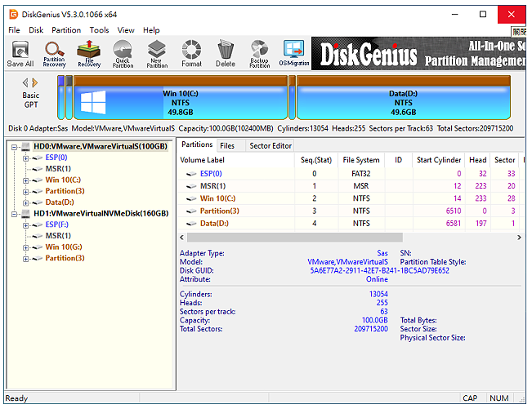This screenshot has width=532, height=409.
Task: Select the Win 10(G:) tree item
Action: click(x=64, y=247)
